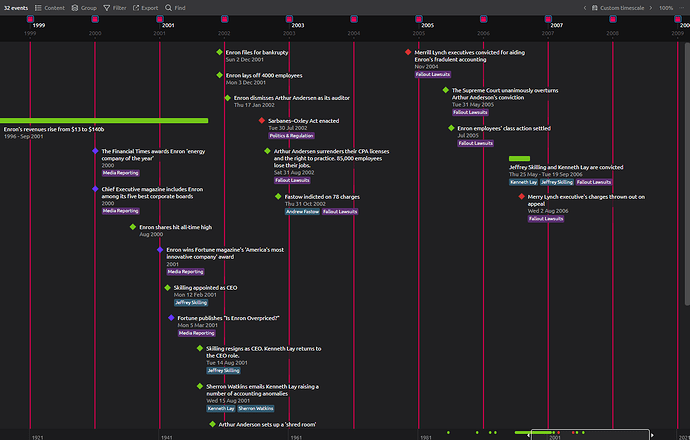Click Fallout Lawsuits tag under class action settled
Viewport: 690px width, 440px height.
tap(476, 143)
